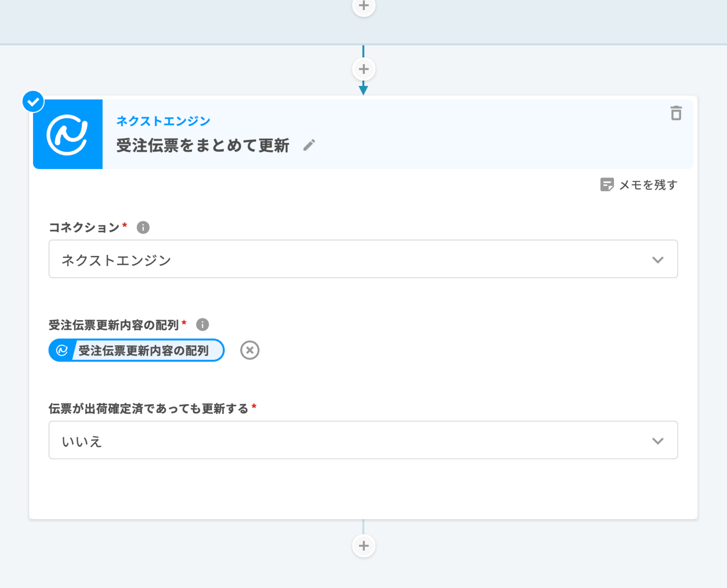Click chevron of the いいえ dropdown
Screen dimensions: 727x588
pyautogui.click(x=658, y=441)
